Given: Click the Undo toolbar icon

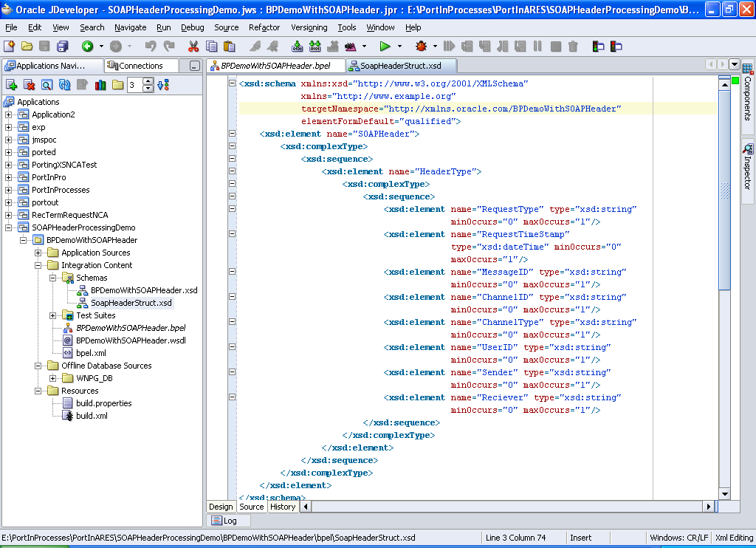Looking at the screenshot, I should click(x=151, y=47).
